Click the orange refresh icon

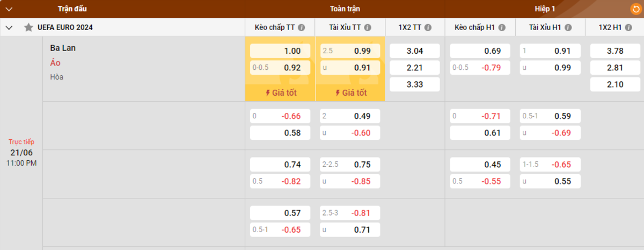pyautogui.click(x=635, y=9)
